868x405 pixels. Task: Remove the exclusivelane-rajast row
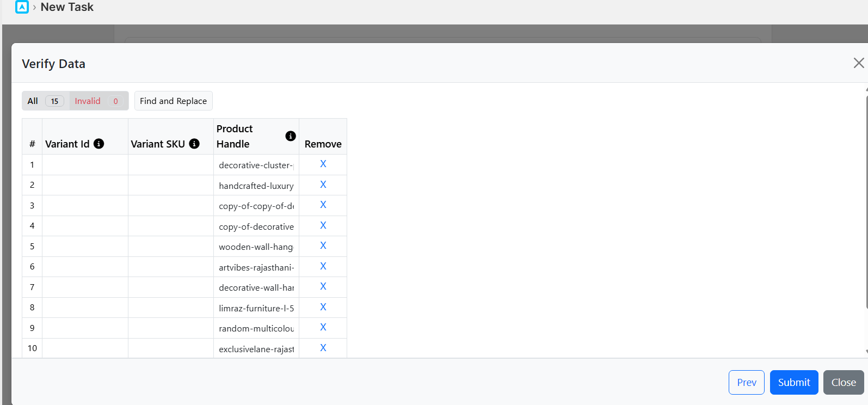tap(323, 348)
